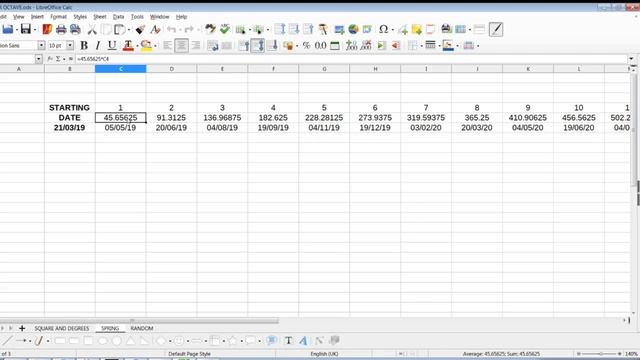Toggle the Show Draw Functions icon
The height and width of the screenshot is (360, 640).
[496, 29]
